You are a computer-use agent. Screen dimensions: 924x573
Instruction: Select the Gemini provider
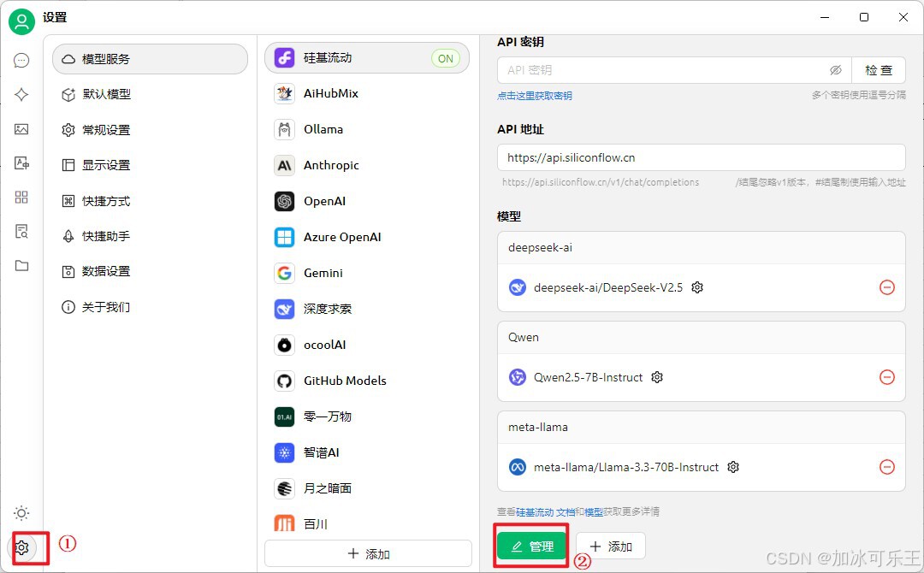click(367, 273)
